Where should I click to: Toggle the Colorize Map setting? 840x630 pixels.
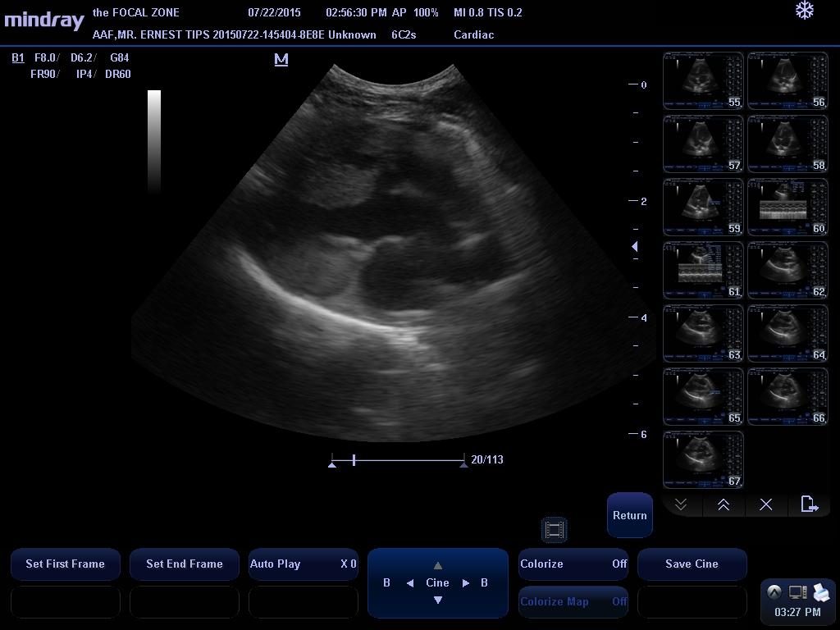[573, 602]
